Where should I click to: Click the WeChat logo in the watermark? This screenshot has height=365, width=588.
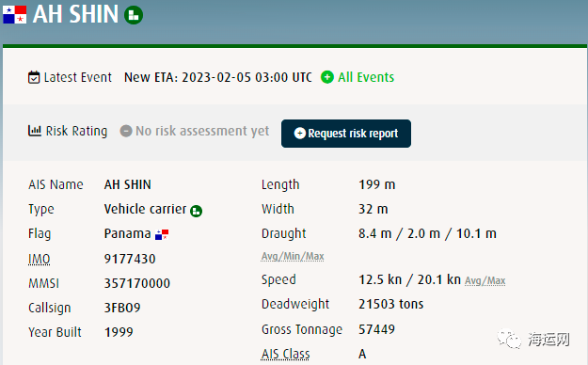509,339
